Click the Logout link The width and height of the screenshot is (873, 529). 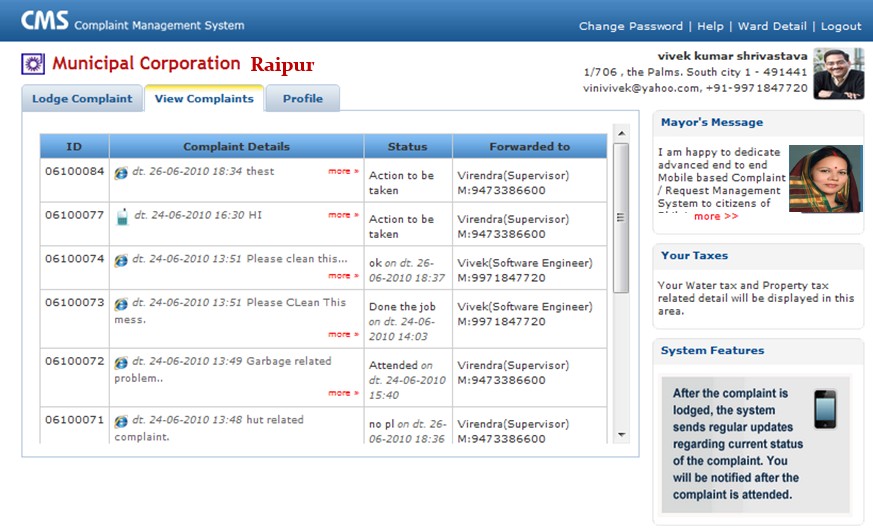click(840, 26)
